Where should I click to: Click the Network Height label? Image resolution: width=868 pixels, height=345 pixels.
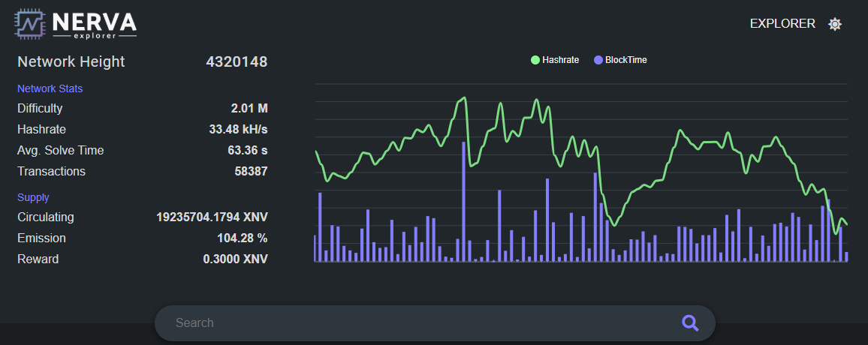[x=71, y=62]
